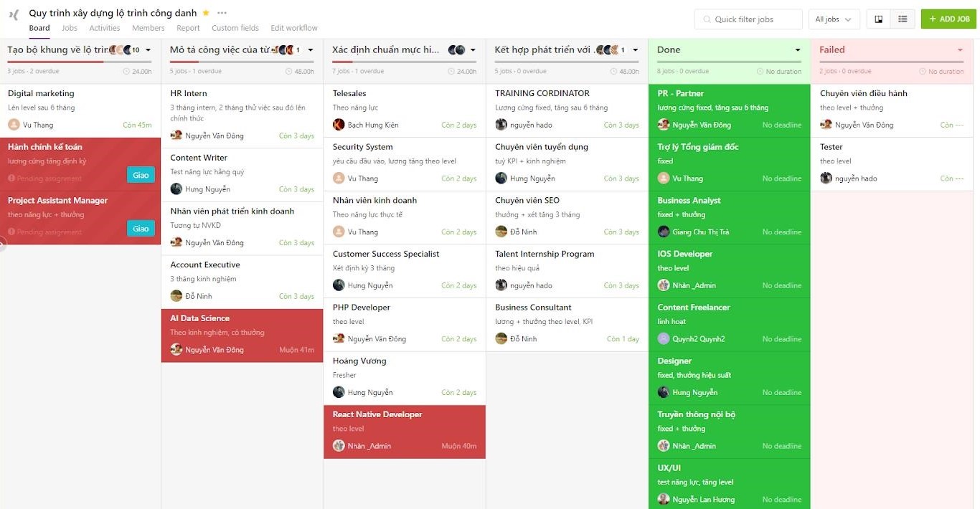The width and height of the screenshot is (980, 509).
Task: Expand the collapsed left sidebar handle
Action: pos(2,244)
